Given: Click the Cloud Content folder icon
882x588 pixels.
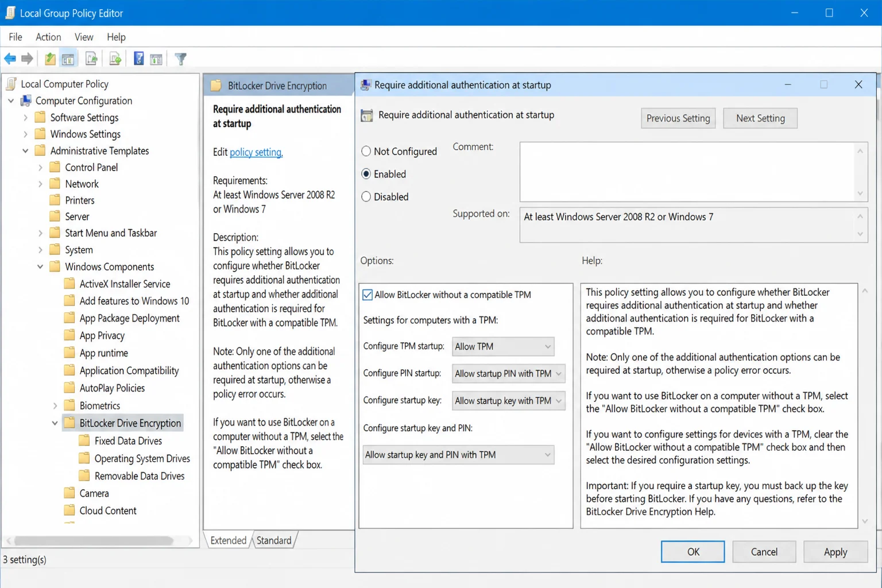Looking at the screenshot, I should pos(69,510).
